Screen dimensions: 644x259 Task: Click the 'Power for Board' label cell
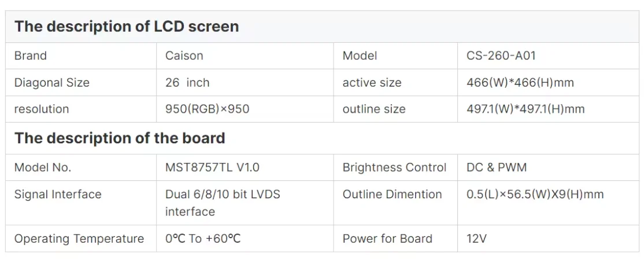click(x=387, y=239)
